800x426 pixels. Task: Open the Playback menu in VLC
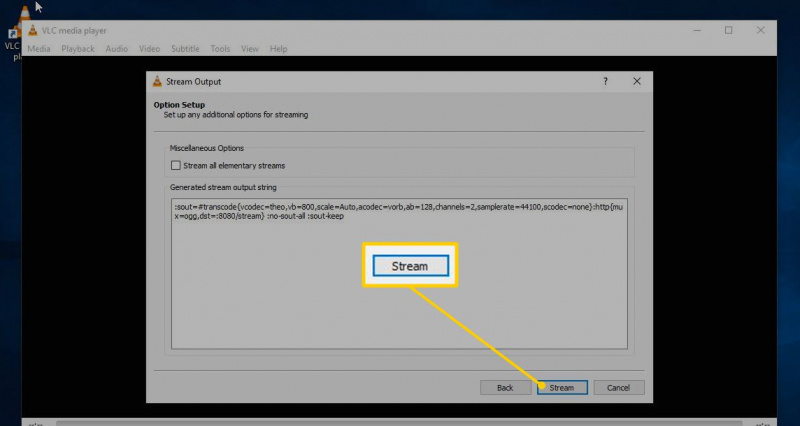(x=78, y=49)
